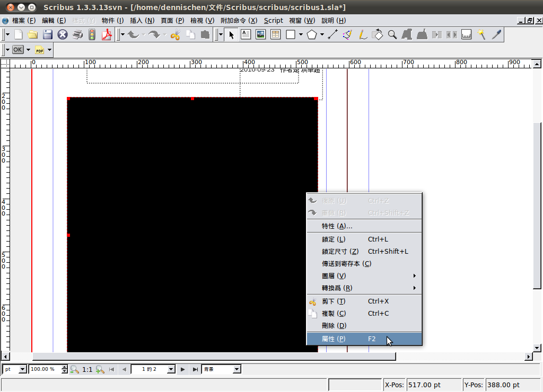The image size is (543, 392).
Task: Open the unit pt combo box
Action: click(15, 369)
